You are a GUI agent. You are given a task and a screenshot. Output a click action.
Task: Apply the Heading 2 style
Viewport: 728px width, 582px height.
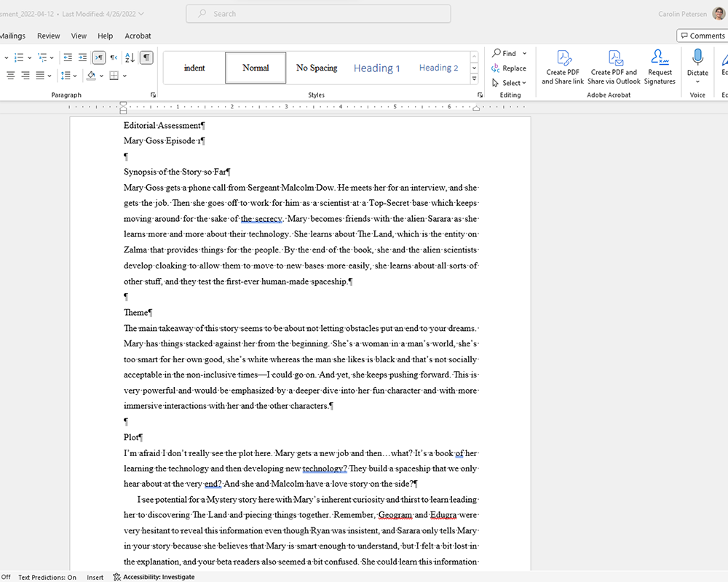[x=438, y=68]
